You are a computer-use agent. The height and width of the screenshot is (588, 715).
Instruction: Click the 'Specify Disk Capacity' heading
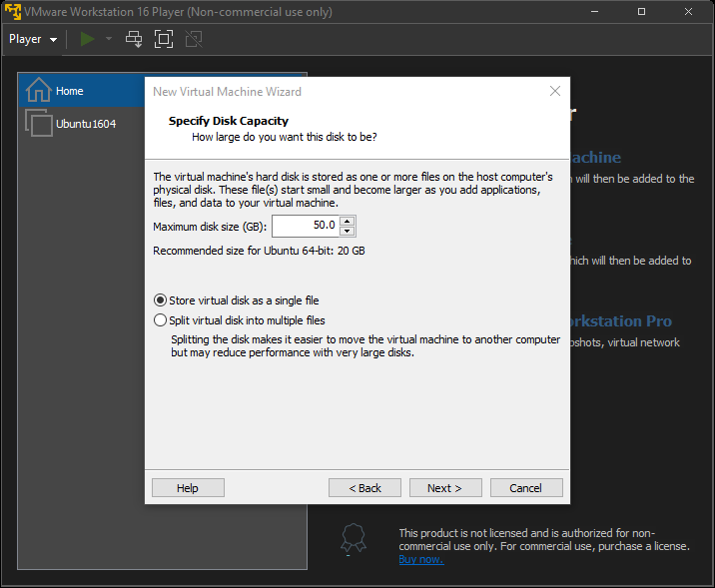click(229, 121)
